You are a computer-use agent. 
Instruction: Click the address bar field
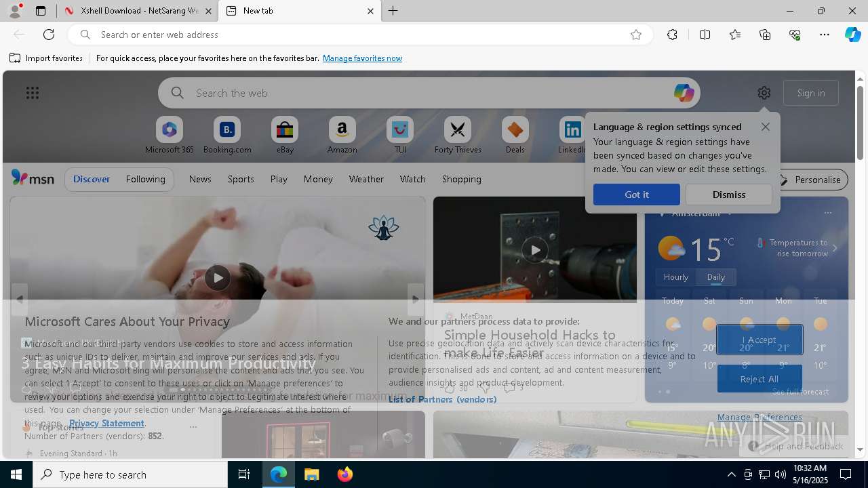click(359, 35)
